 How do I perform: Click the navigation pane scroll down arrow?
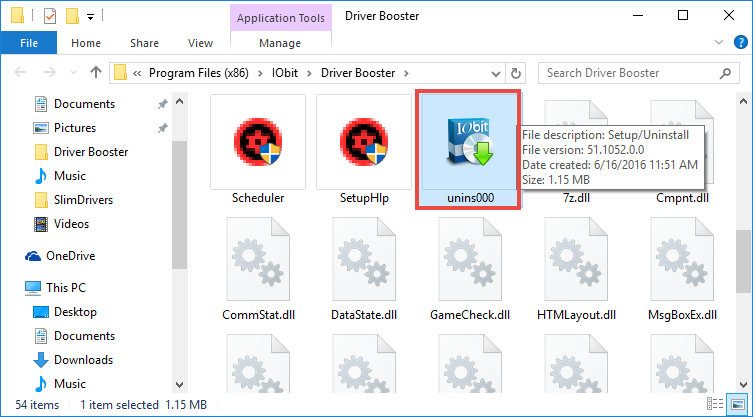tap(179, 384)
